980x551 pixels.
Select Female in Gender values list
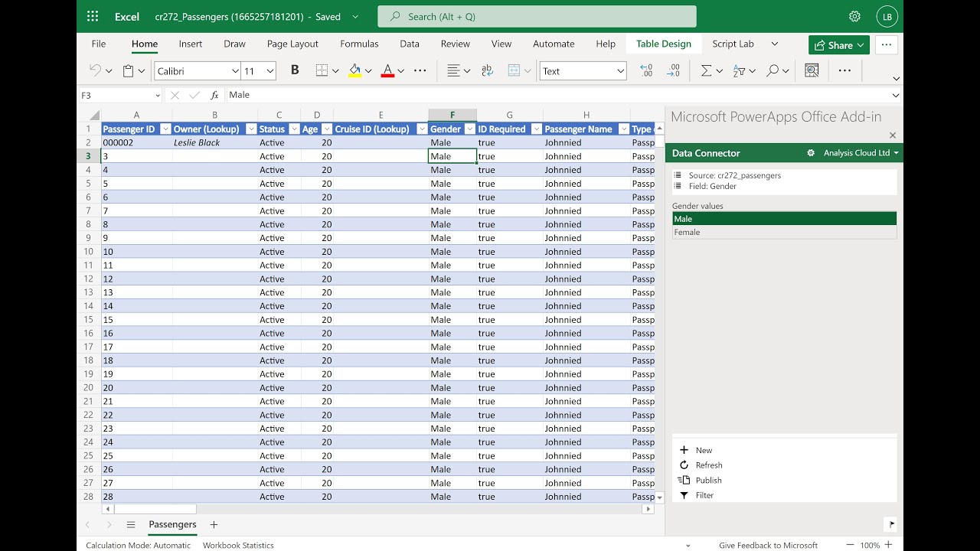pyautogui.click(x=784, y=232)
